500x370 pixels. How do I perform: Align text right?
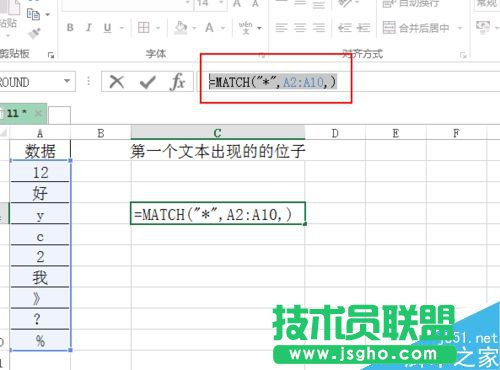319,28
